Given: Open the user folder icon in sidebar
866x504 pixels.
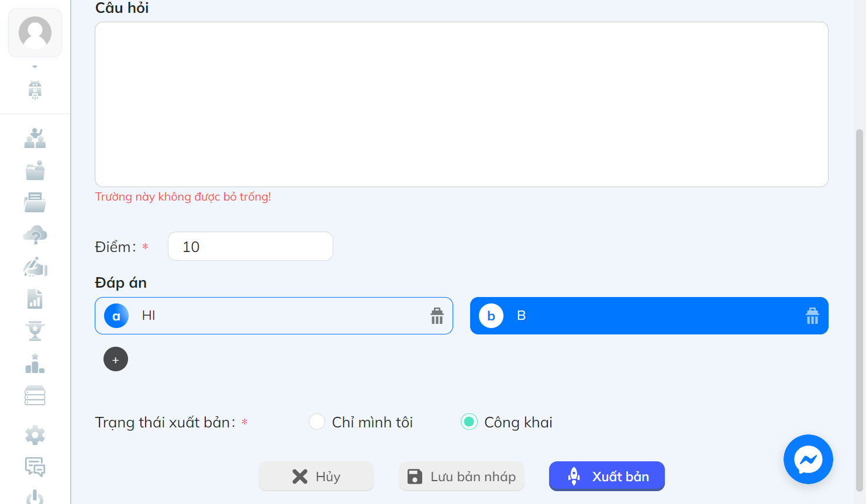Looking at the screenshot, I should (x=35, y=170).
